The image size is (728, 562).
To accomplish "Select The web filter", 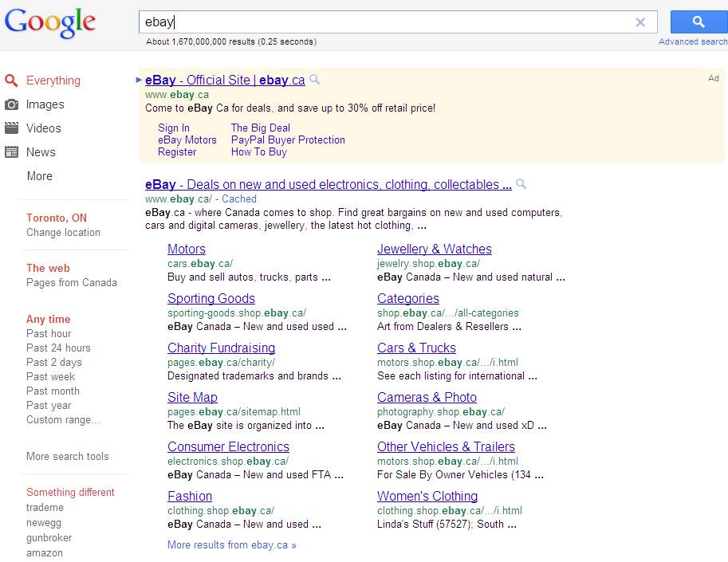I will click(x=48, y=268).
